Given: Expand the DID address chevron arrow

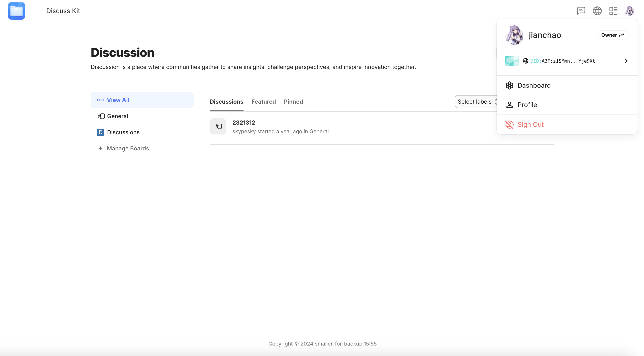Looking at the screenshot, I should click(x=626, y=61).
